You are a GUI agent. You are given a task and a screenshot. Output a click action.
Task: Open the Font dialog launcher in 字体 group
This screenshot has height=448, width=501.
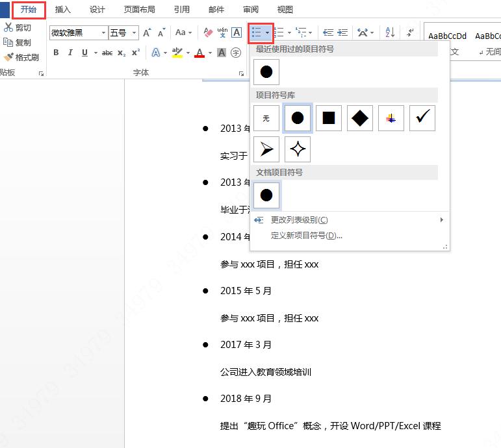pyautogui.click(x=241, y=74)
